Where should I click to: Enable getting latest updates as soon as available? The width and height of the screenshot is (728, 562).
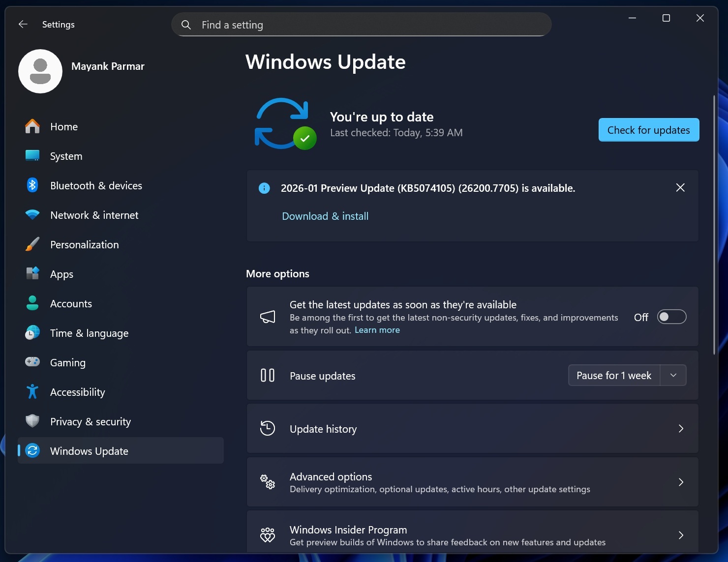coord(672,317)
